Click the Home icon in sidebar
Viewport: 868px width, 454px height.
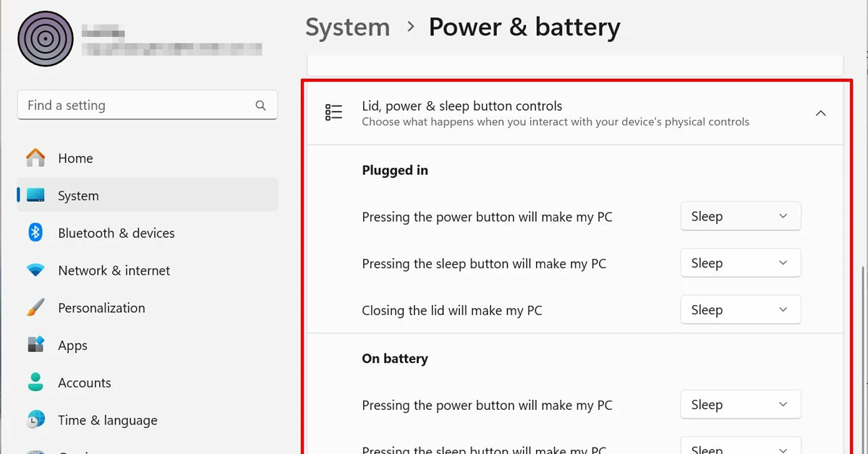(35, 158)
